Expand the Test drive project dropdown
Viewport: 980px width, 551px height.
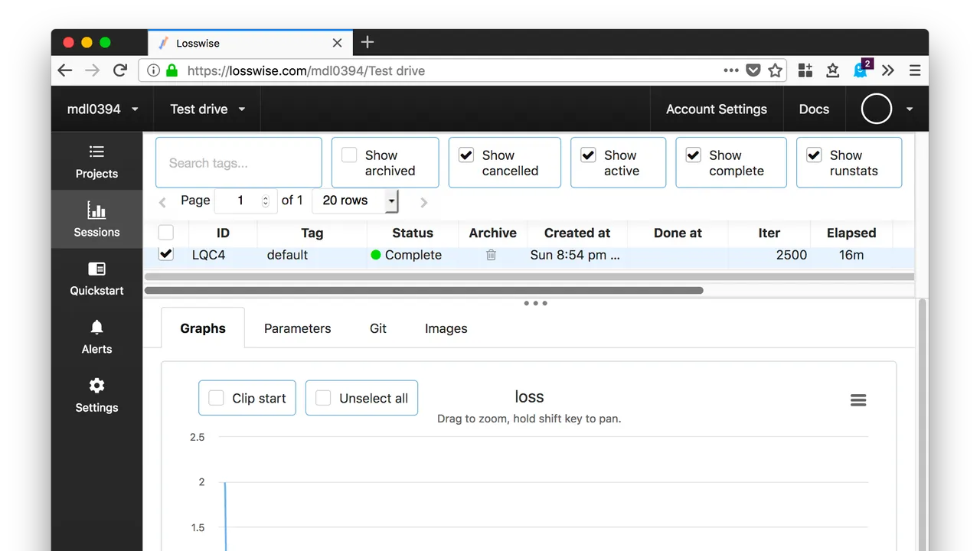207,109
